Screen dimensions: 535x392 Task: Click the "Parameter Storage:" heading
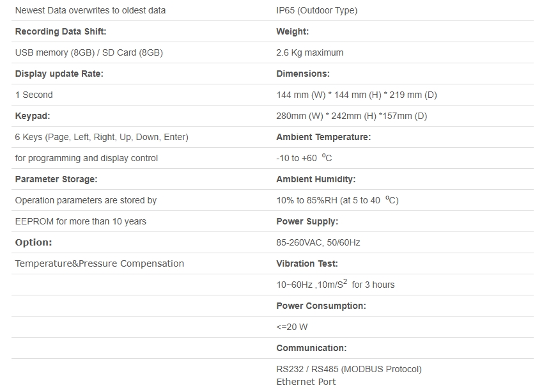pyautogui.click(x=56, y=179)
